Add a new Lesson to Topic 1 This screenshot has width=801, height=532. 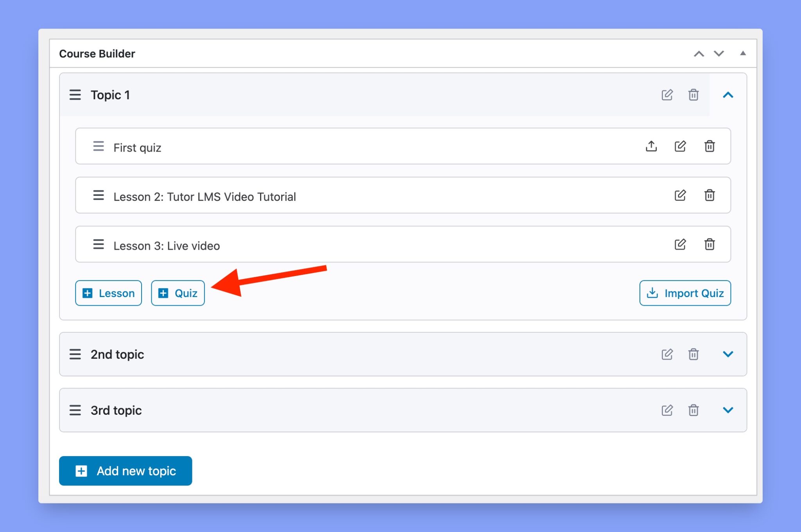[108, 293]
